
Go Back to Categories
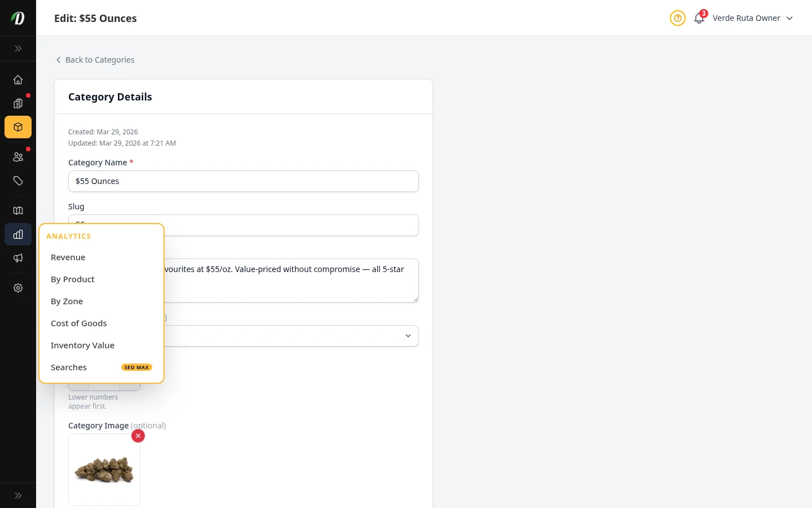(x=95, y=60)
